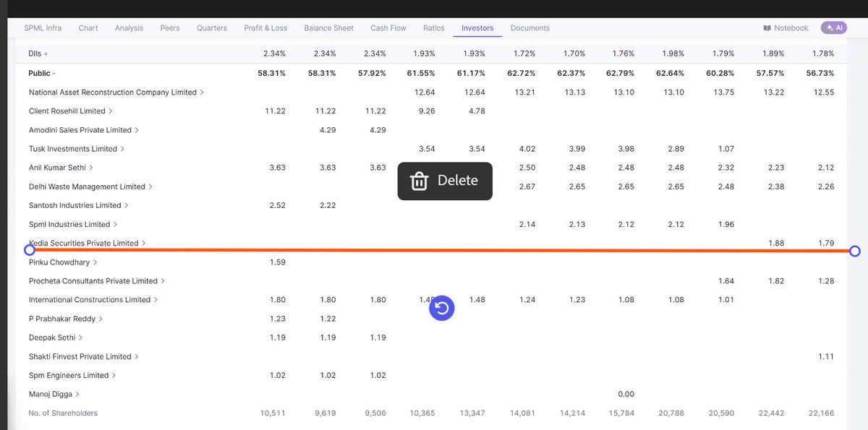Click shareholder count 10,511

point(273,413)
